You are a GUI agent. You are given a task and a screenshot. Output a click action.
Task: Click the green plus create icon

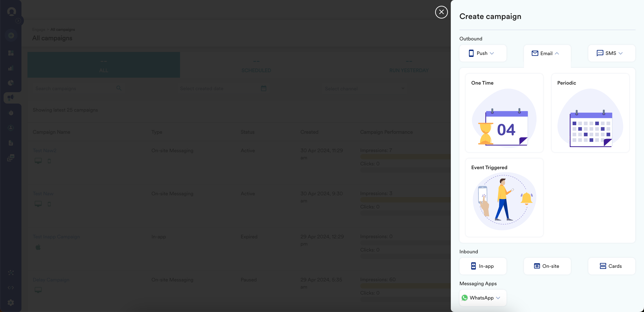coord(11,35)
